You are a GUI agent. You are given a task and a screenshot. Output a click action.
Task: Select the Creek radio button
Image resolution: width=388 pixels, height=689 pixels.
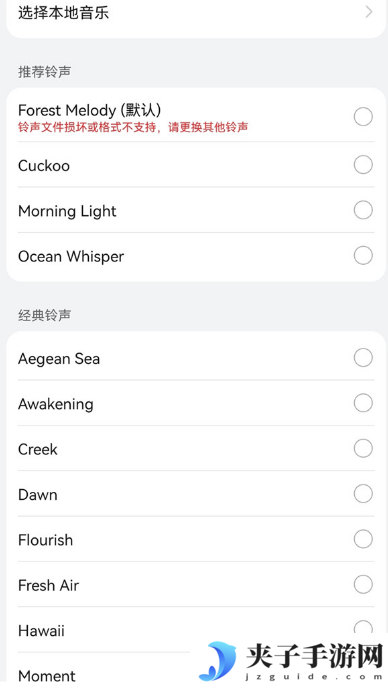pos(363,448)
